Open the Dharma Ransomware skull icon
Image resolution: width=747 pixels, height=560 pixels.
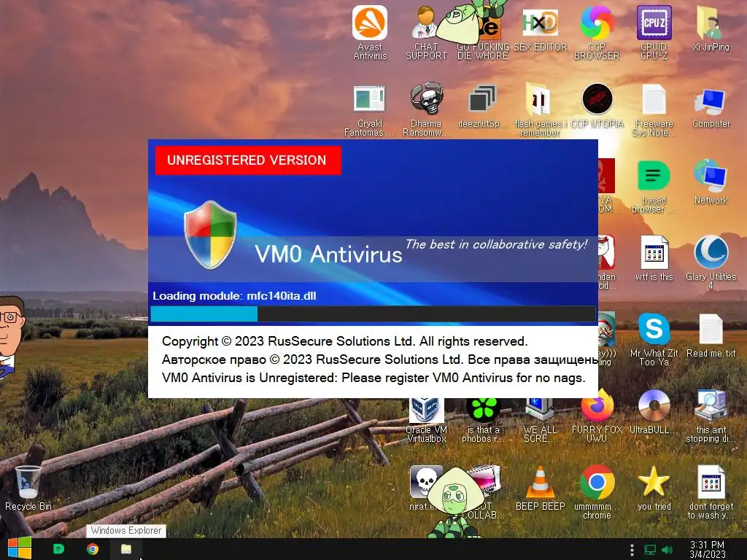[426, 109]
